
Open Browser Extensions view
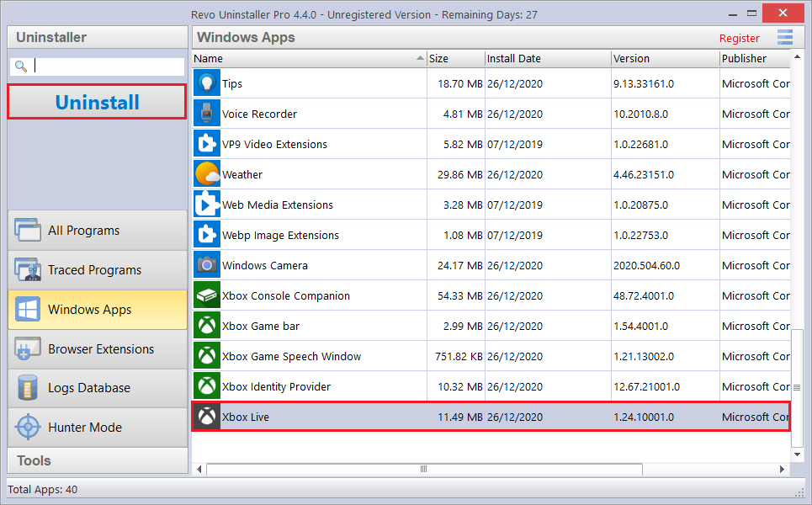(98, 349)
